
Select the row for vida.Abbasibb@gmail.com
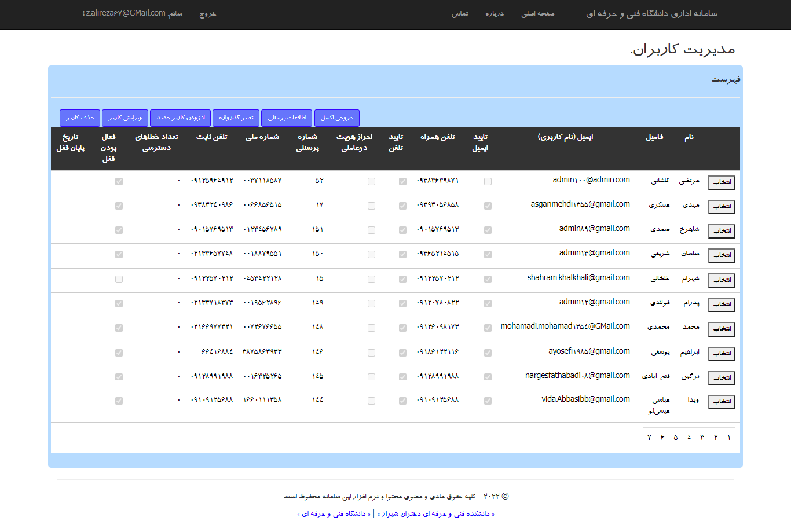pos(722,402)
